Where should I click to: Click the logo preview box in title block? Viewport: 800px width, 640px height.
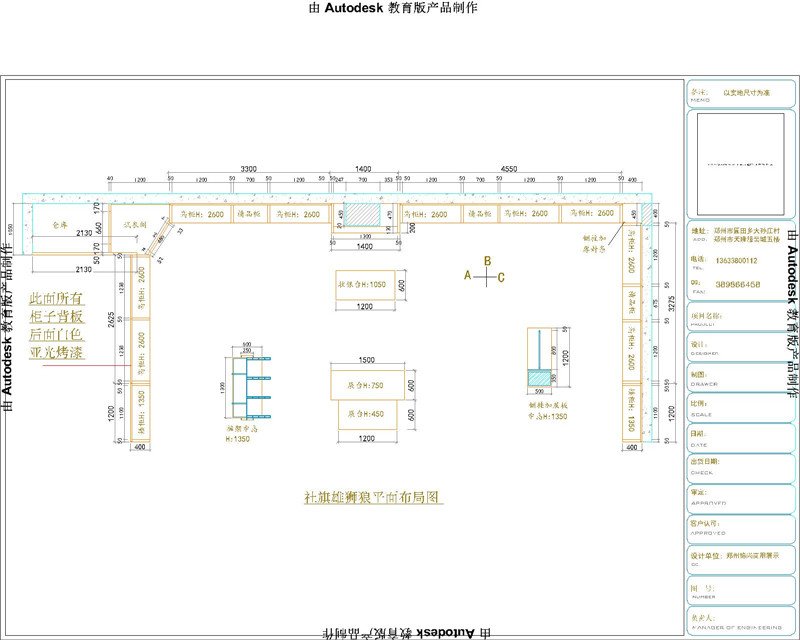click(740, 164)
